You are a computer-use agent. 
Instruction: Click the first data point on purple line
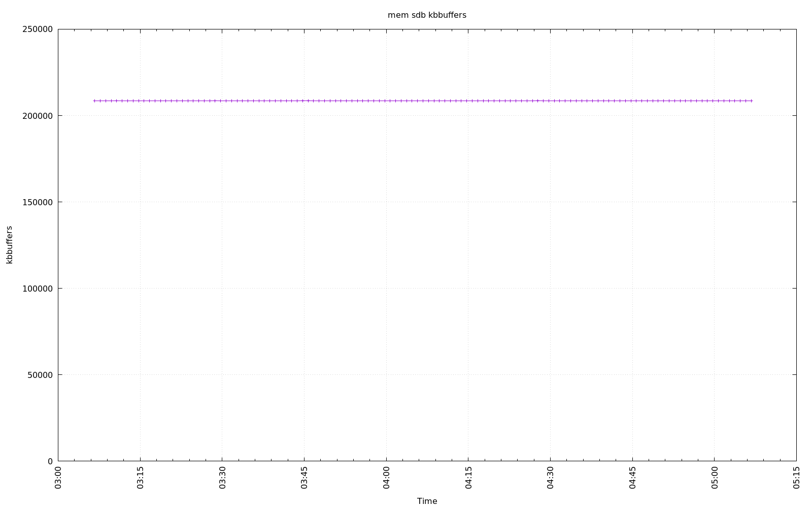click(94, 101)
